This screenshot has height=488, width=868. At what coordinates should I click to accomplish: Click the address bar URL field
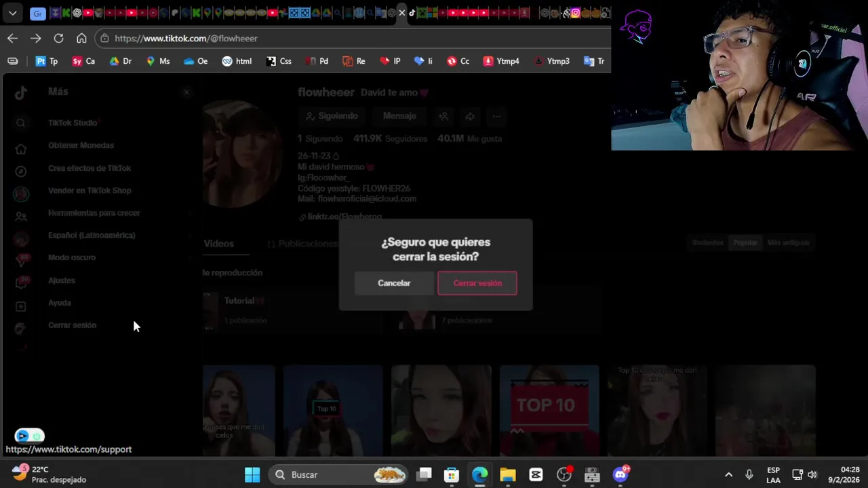pos(353,39)
